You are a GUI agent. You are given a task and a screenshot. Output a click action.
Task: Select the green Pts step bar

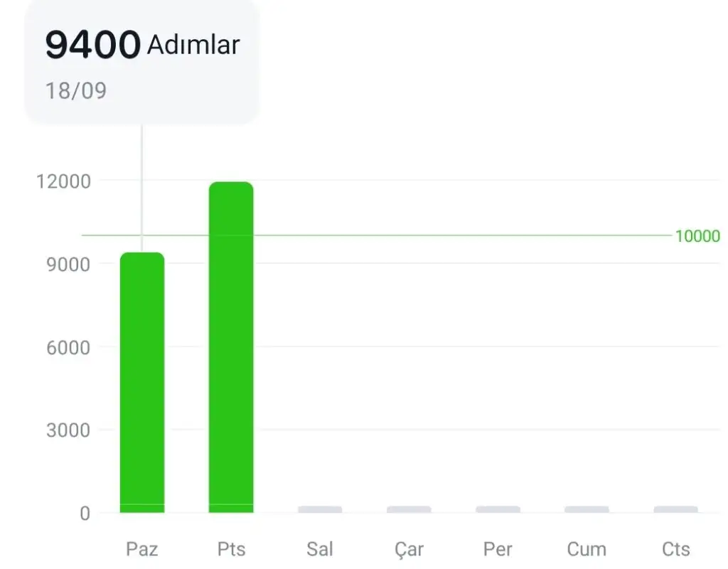click(x=231, y=347)
